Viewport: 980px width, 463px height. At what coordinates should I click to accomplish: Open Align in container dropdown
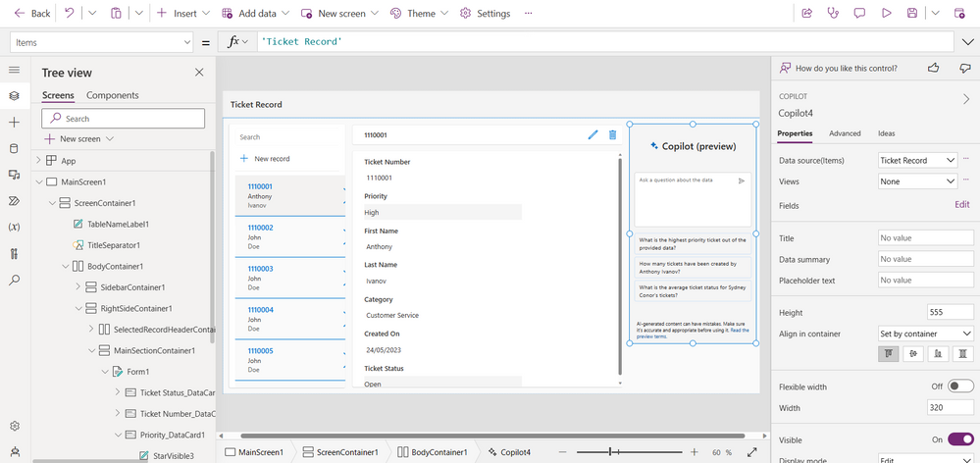(926, 334)
